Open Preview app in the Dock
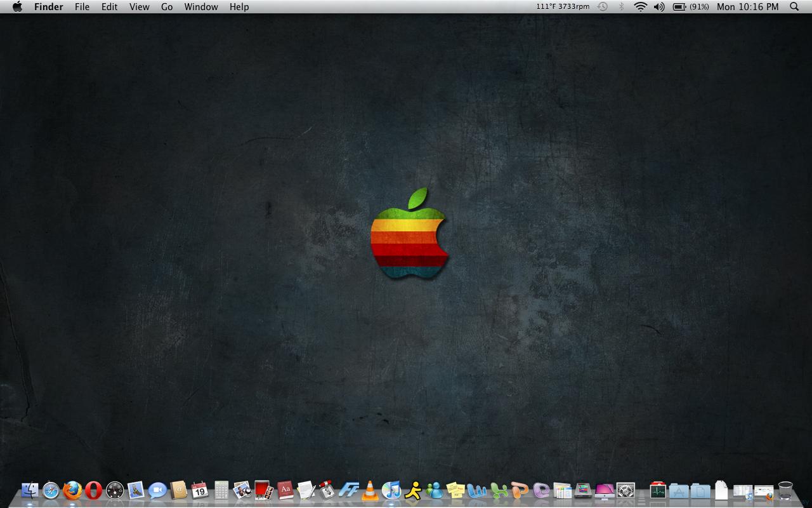The image size is (812, 508). (x=242, y=490)
